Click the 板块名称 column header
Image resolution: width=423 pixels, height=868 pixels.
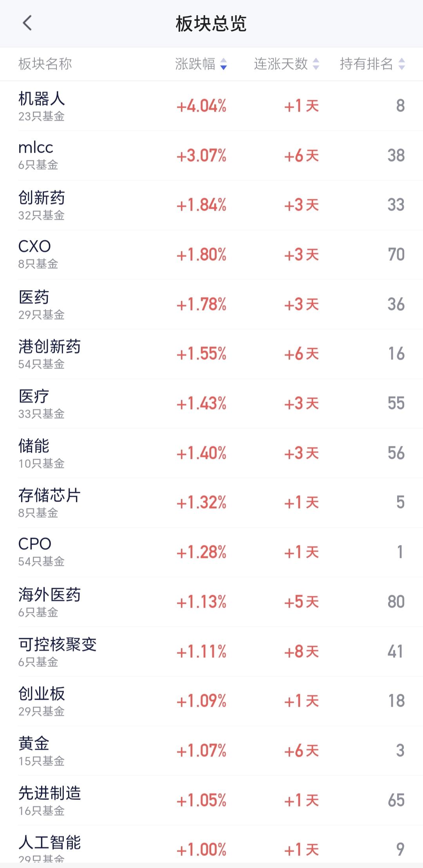click(45, 64)
